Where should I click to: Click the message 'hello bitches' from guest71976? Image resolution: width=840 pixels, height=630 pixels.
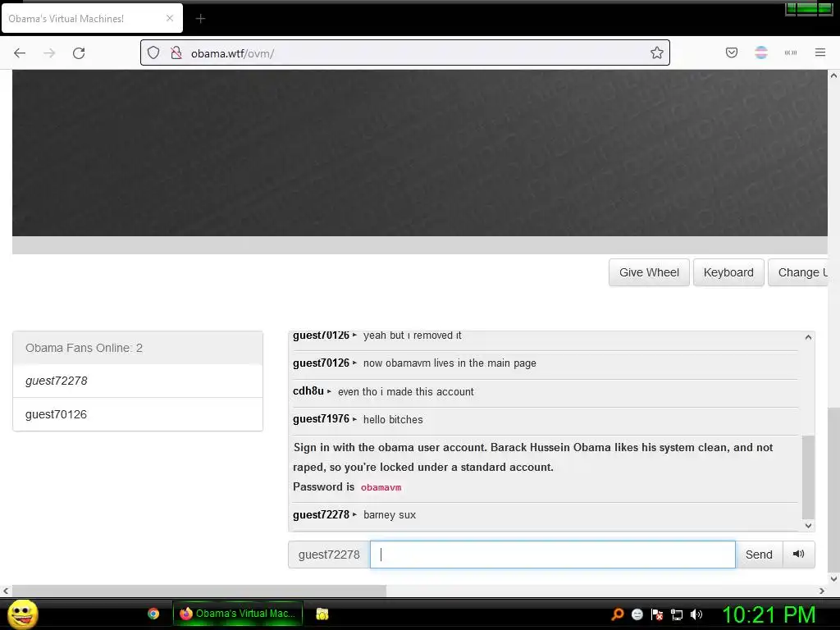pyautogui.click(x=393, y=419)
